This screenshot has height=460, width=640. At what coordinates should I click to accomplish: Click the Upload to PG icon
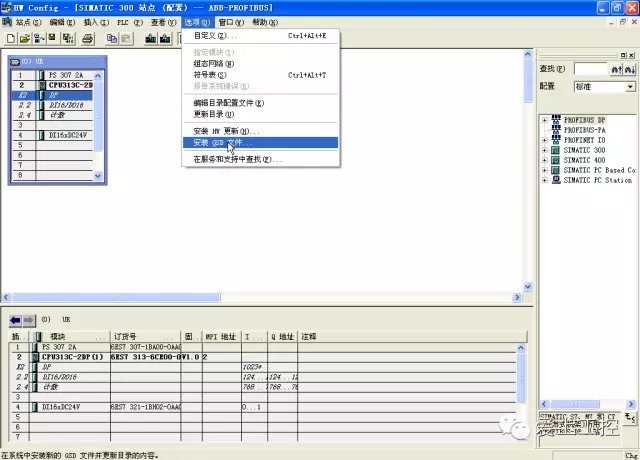click(x=165, y=39)
